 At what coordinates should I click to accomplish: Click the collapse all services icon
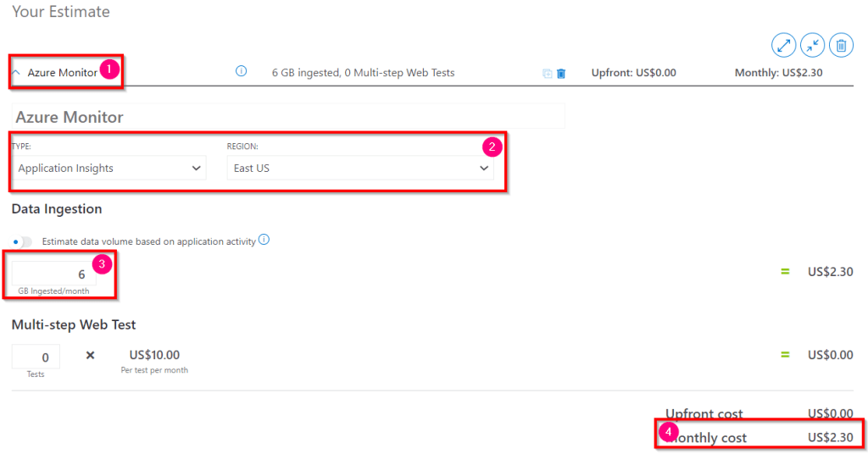point(812,45)
